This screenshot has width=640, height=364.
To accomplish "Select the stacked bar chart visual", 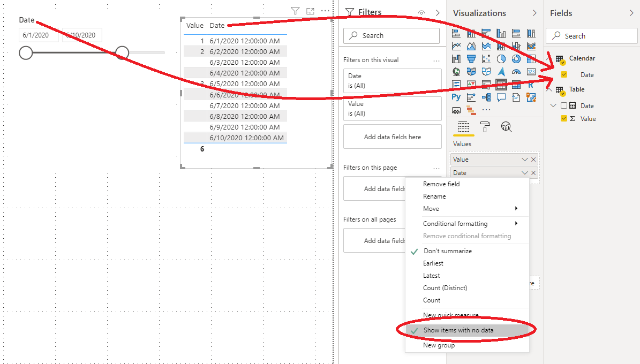I will click(x=456, y=33).
